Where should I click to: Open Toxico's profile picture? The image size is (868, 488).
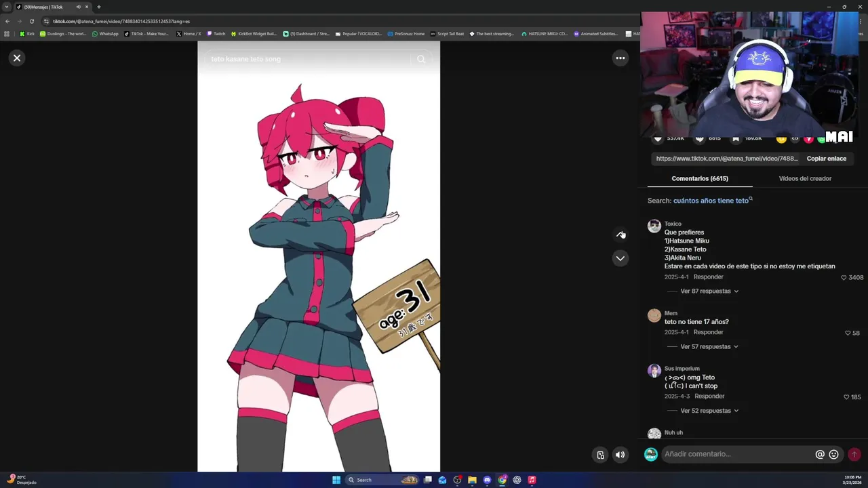click(x=654, y=226)
